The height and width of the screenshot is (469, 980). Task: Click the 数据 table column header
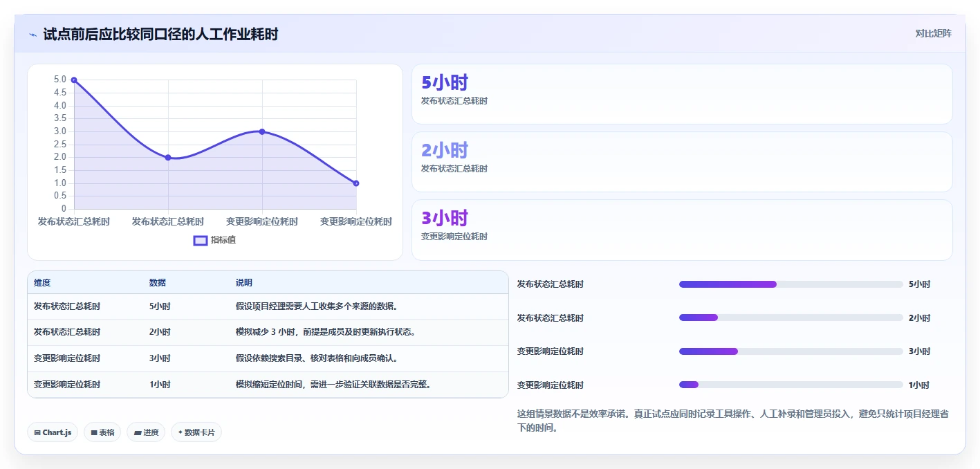coord(158,283)
